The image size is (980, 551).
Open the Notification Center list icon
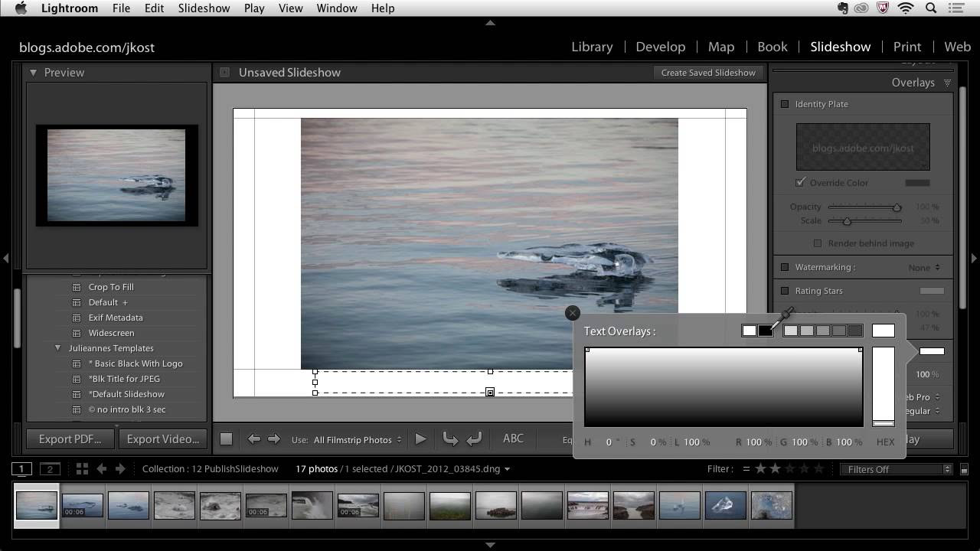[958, 8]
